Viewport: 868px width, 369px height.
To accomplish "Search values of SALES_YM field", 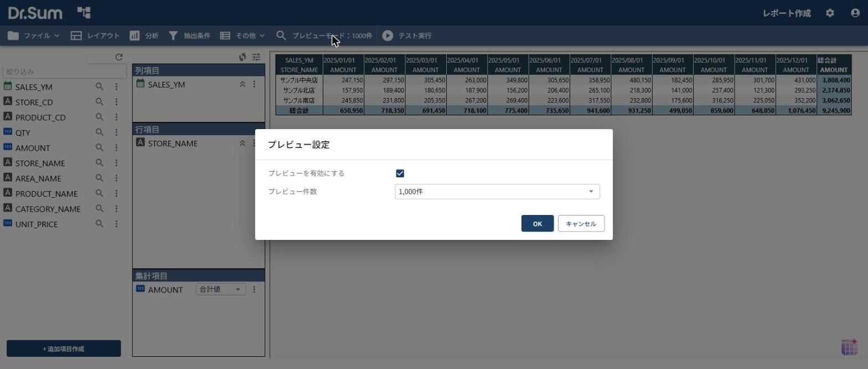I will click(100, 86).
